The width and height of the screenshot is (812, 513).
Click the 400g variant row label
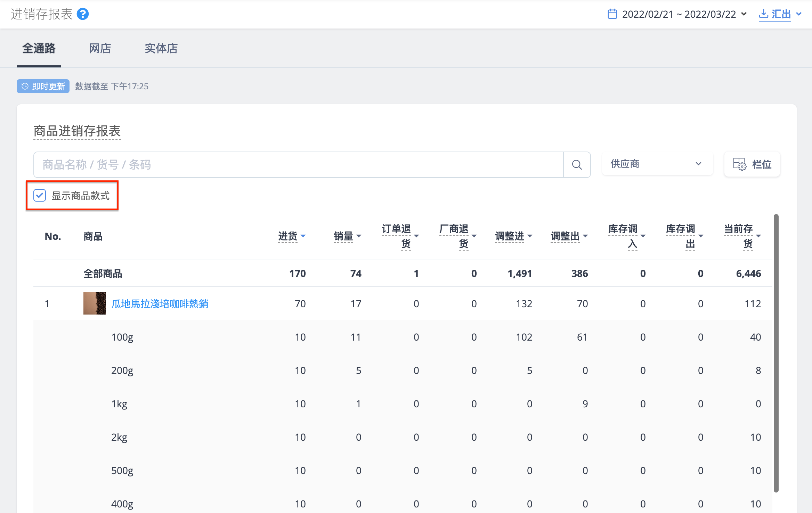(x=122, y=504)
